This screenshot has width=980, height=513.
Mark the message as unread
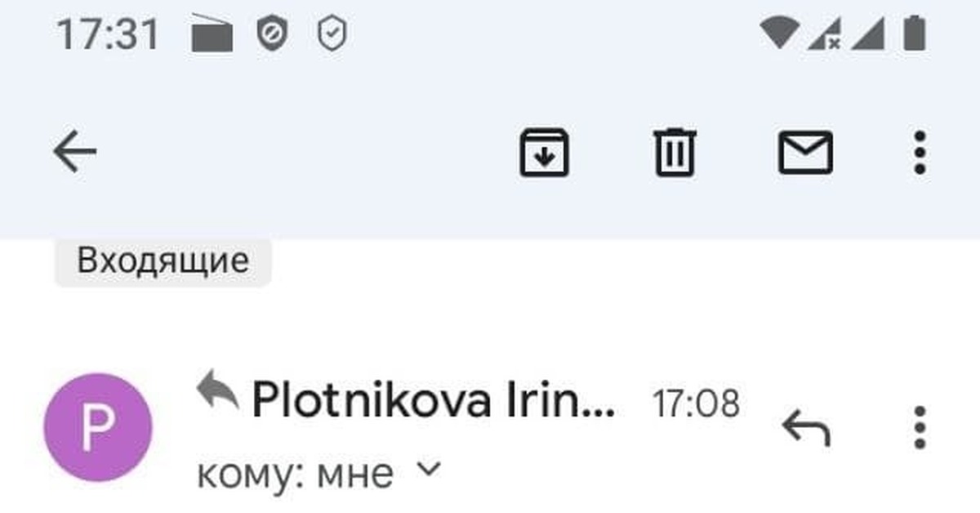click(x=805, y=153)
